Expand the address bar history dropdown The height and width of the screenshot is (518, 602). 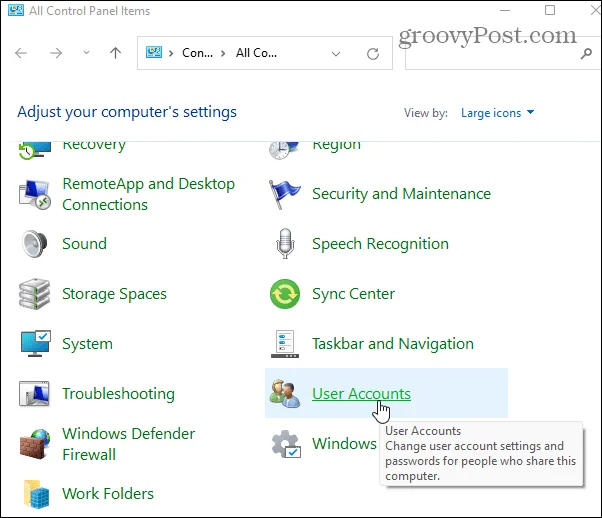point(336,54)
